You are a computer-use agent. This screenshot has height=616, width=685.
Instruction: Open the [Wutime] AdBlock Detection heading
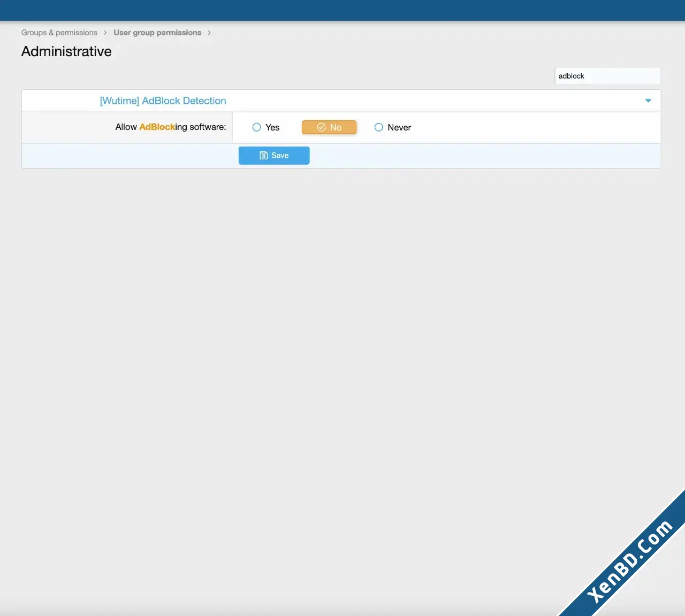[163, 101]
